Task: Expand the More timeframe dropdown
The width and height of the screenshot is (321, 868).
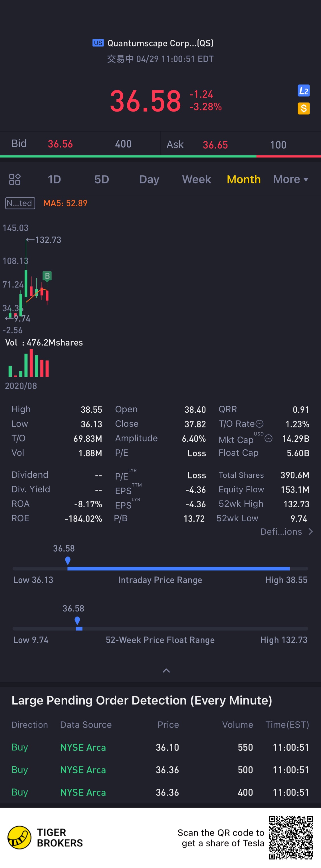Action: [x=291, y=179]
